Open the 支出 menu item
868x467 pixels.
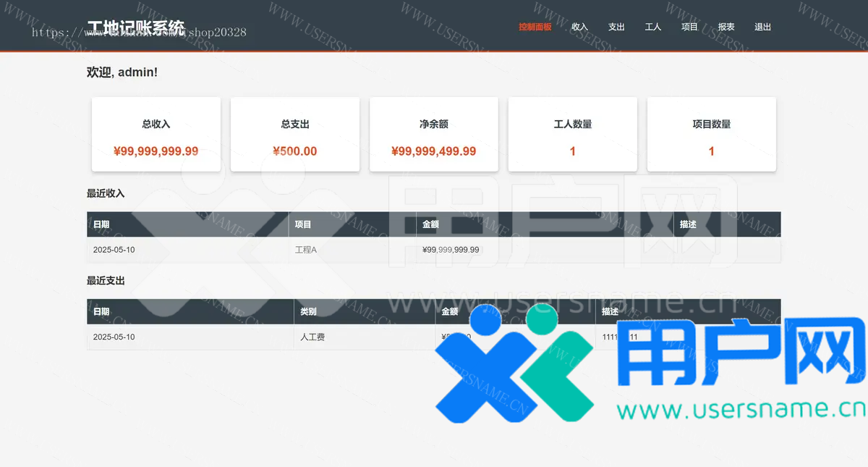tap(616, 27)
